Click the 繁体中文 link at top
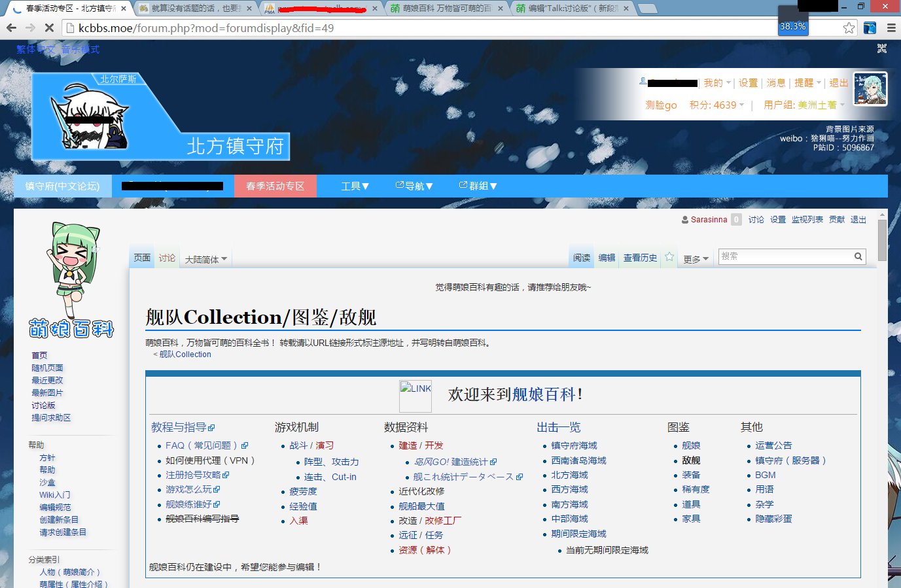Screen dimensions: 901x588 click(35, 49)
